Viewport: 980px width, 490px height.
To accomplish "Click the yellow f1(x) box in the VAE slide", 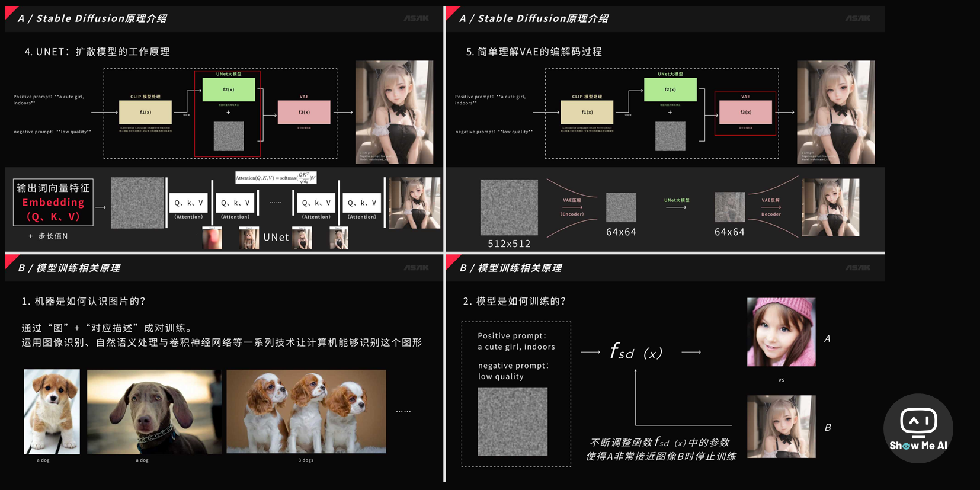I will [x=587, y=112].
